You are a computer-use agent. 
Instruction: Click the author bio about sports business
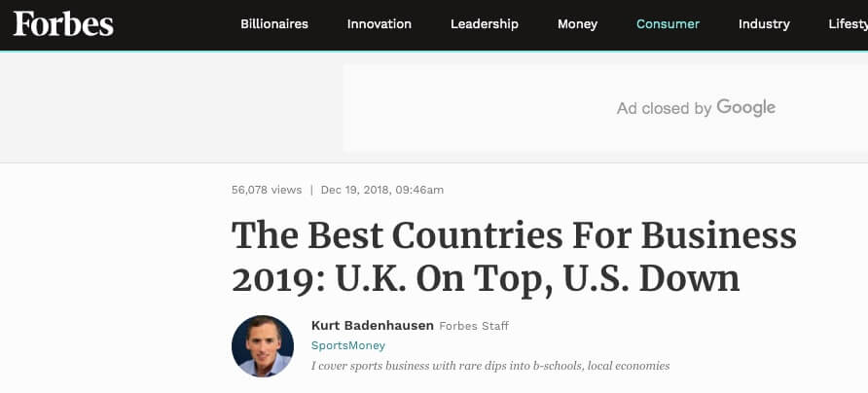pyautogui.click(x=490, y=366)
